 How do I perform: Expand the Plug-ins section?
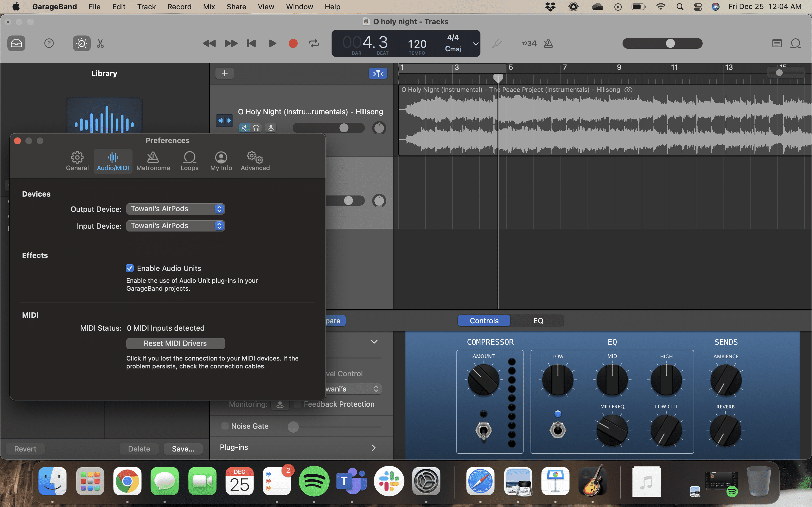[374, 447]
